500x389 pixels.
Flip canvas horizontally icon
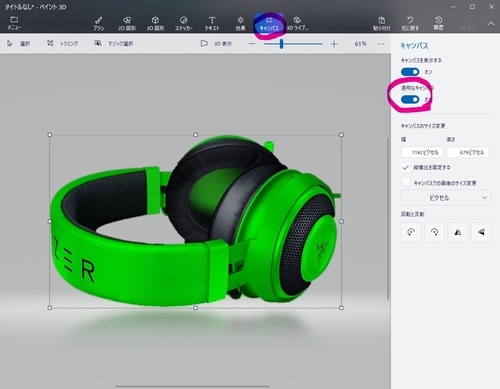point(458,232)
